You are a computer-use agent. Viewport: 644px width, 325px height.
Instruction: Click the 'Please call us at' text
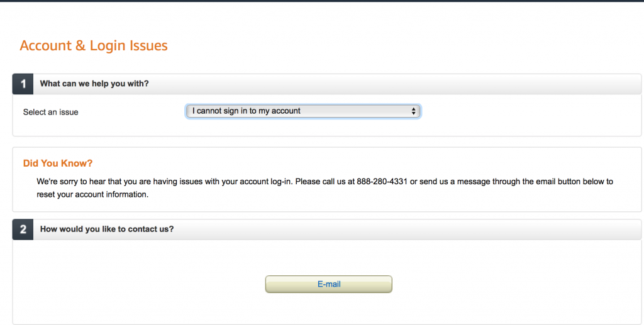point(325,182)
